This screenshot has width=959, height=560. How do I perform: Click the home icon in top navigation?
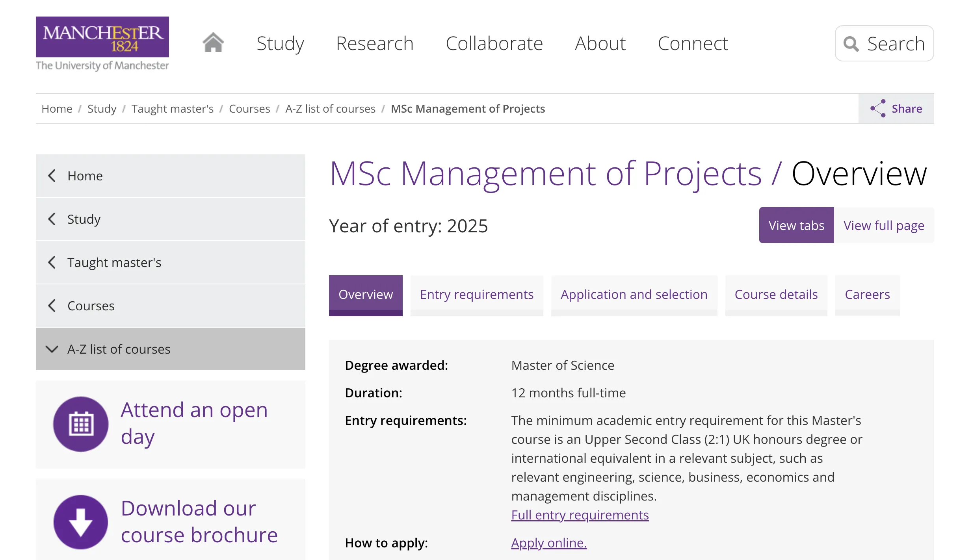[213, 43]
